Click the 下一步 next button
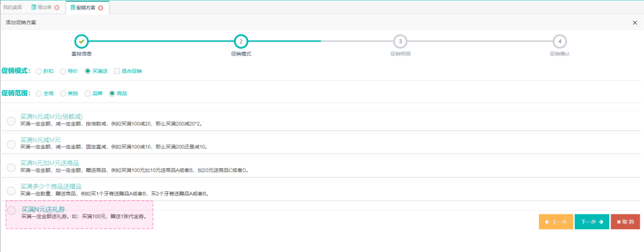This screenshot has width=644, height=252. click(592, 222)
